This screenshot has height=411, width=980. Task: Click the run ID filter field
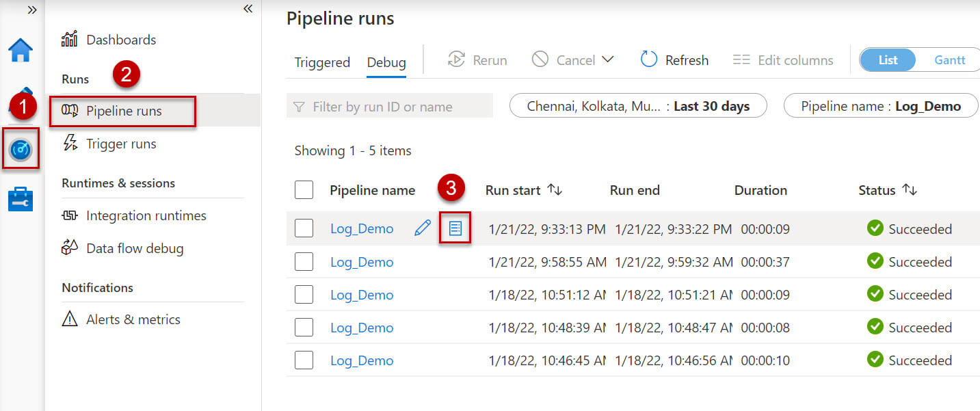pyautogui.click(x=390, y=107)
